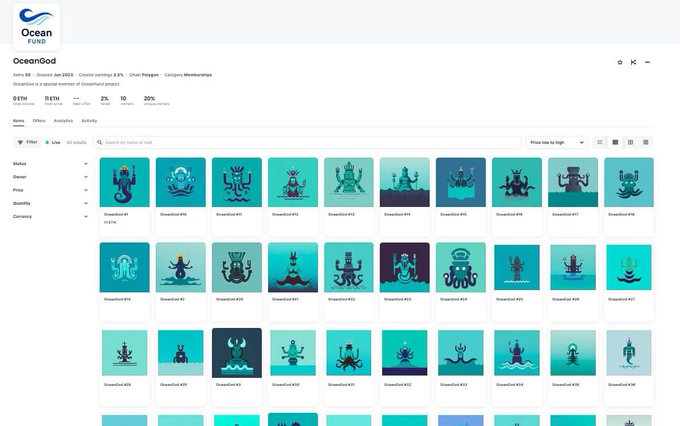Click the Polygon chain label
This screenshot has height=426, width=680.
(x=150, y=75)
